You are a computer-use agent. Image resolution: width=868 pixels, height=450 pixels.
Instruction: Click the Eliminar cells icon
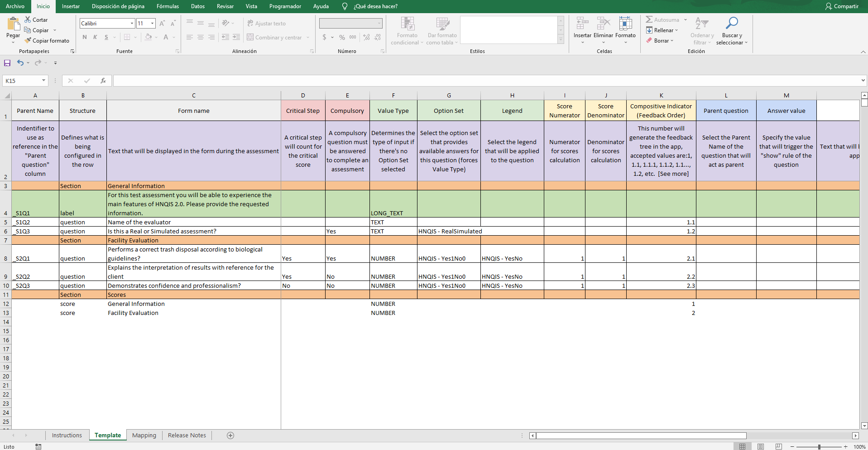pyautogui.click(x=604, y=24)
